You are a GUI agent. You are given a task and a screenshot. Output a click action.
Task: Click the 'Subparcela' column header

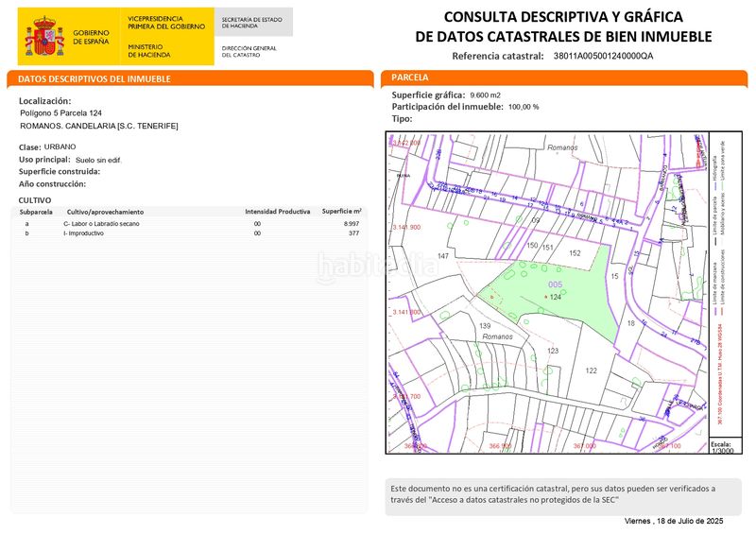click(36, 212)
